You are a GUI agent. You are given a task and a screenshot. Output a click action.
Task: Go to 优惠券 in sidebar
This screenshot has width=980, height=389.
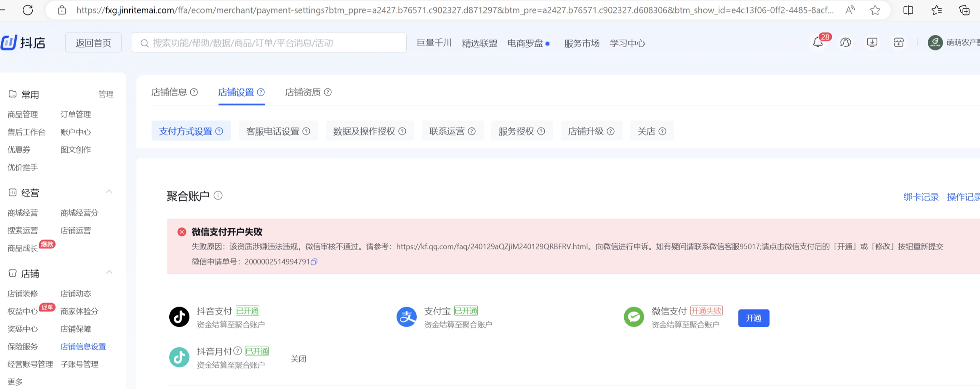coord(19,150)
